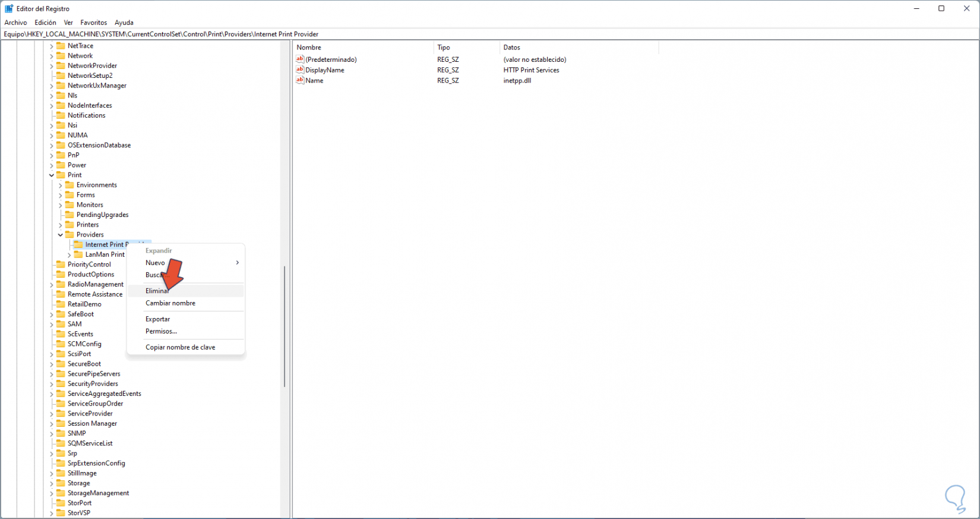Viewport: 980px width, 519px height.
Task: Click the folder icon beside Printers
Action: pyautogui.click(x=69, y=224)
